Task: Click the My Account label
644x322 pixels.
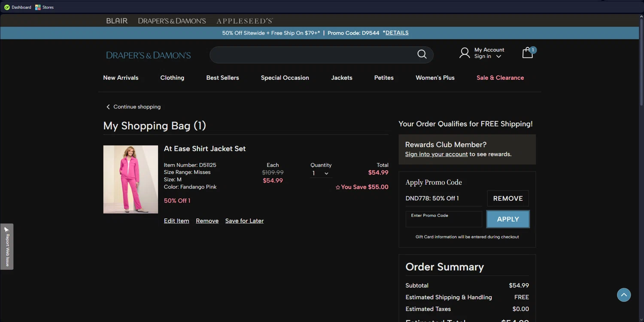Action: coord(489,50)
